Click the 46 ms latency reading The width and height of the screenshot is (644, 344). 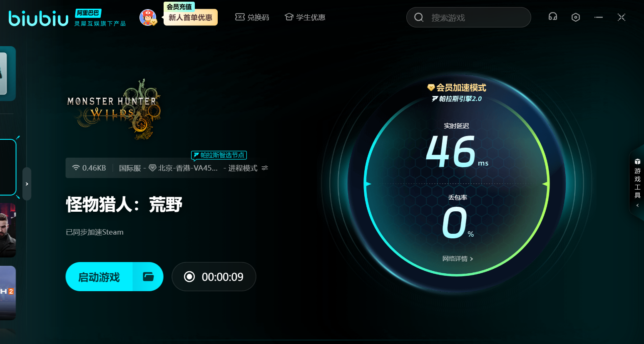click(x=457, y=151)
